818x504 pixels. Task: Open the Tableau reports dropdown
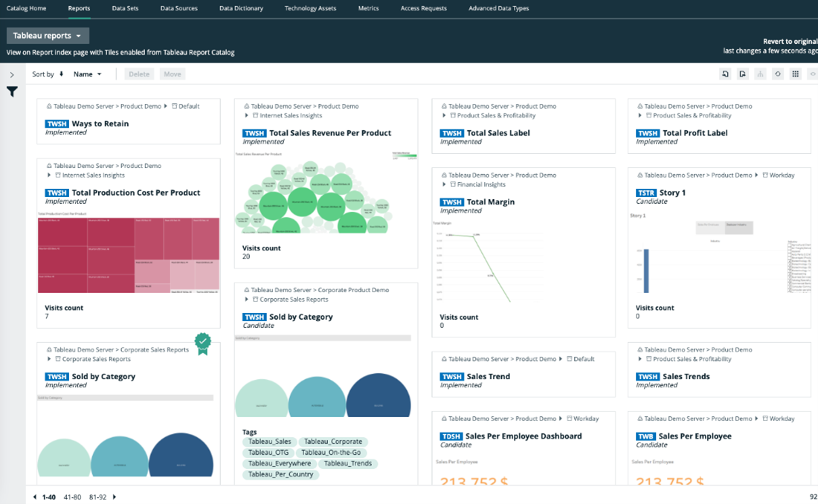48,35
